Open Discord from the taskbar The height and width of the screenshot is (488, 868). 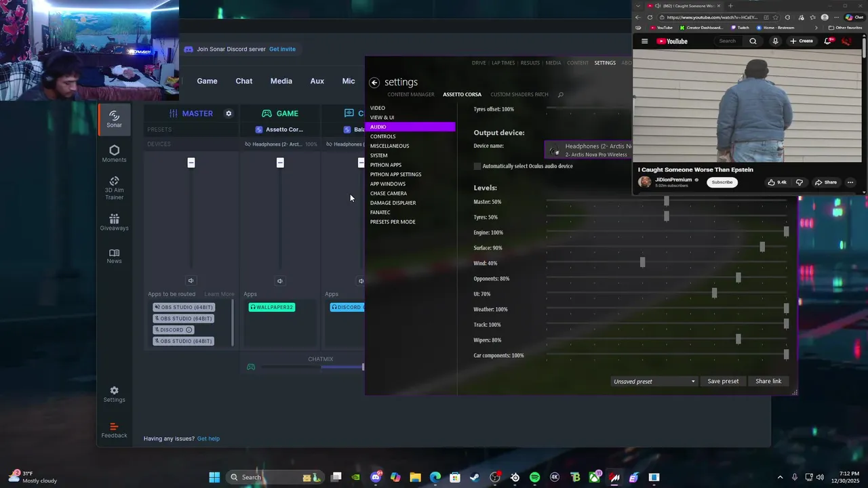point(376,477)
